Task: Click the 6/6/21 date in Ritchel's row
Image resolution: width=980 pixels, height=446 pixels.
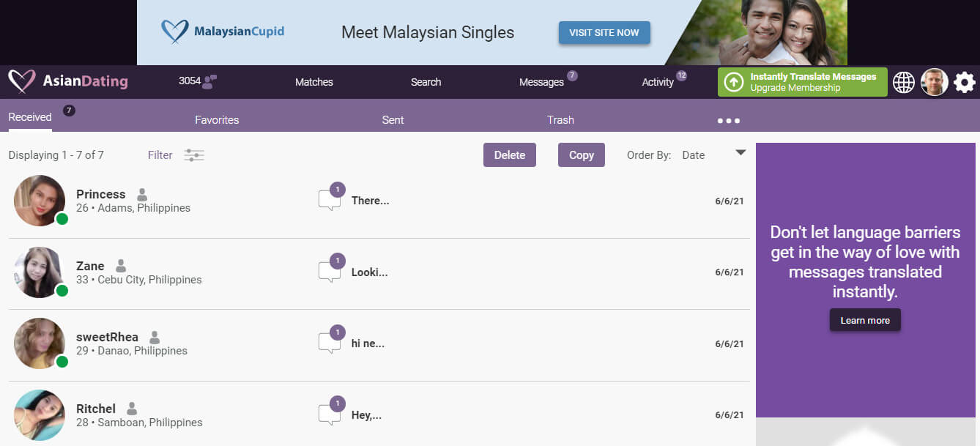Action: [x=730, y=415]
